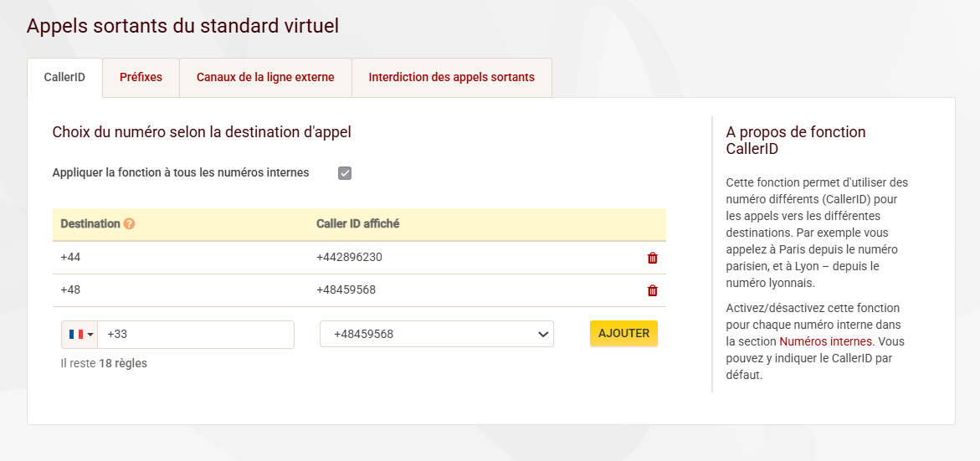Click the Destination column header

[90, 223]
